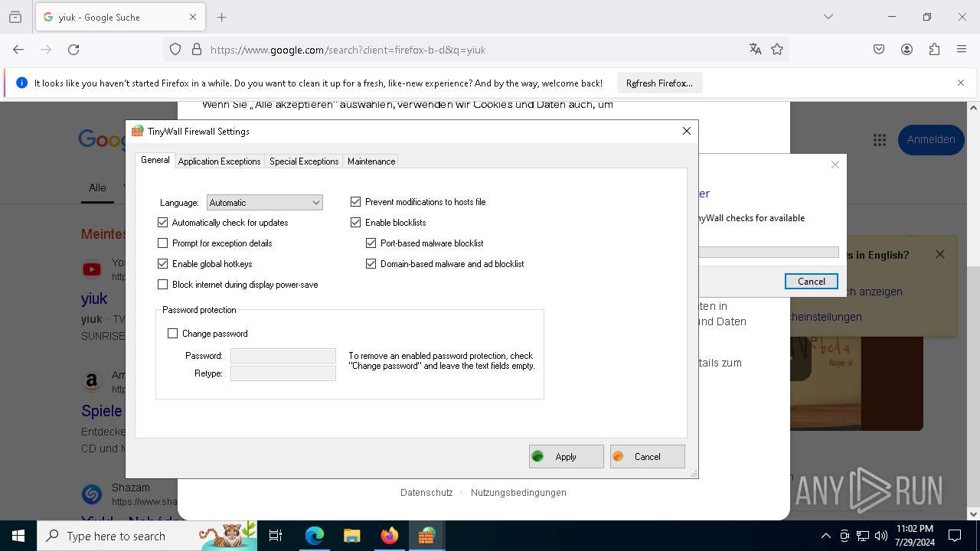The image size is (980, 551).
Task: Open the Windows Start menu
Action: tap(18, 536)
